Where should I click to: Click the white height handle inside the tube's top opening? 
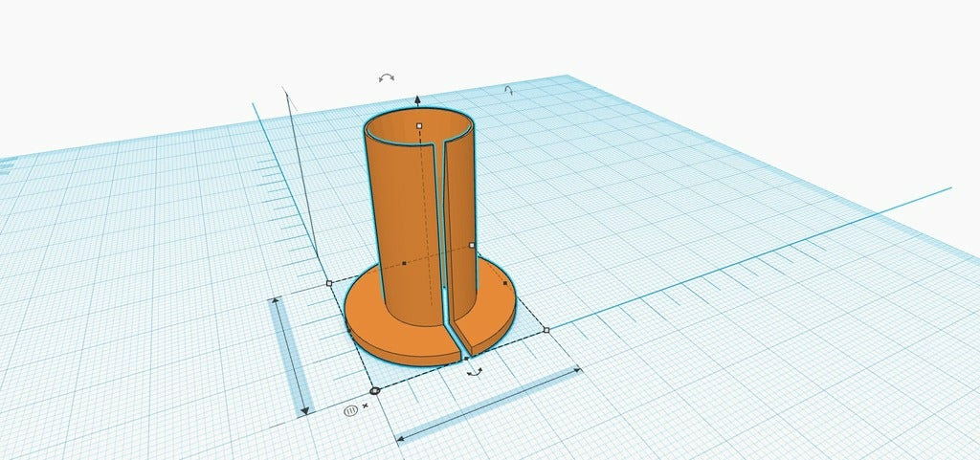click(419, 125)
